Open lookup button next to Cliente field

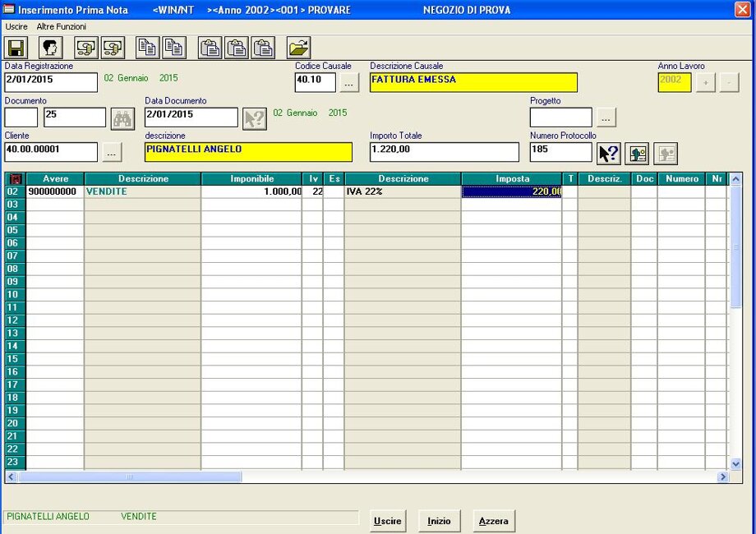(111, 152)
